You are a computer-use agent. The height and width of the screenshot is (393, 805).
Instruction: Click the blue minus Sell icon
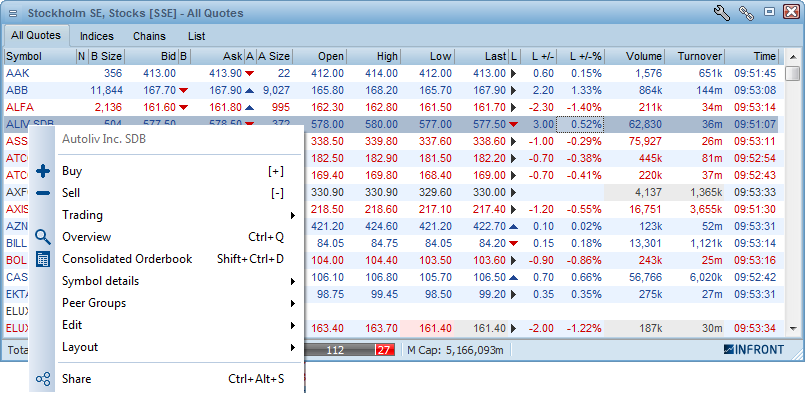[43, 193]
